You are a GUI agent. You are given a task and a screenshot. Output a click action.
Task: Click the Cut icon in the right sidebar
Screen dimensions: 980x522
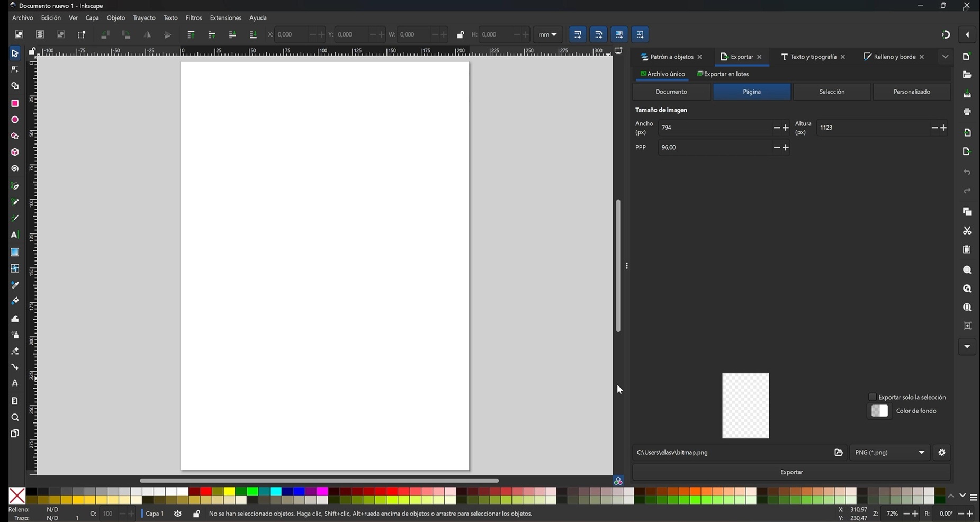(x=967, y=230)
